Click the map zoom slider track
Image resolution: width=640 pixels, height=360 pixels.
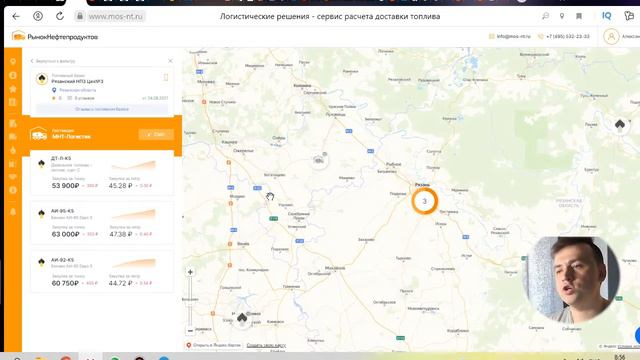(190, 301)
